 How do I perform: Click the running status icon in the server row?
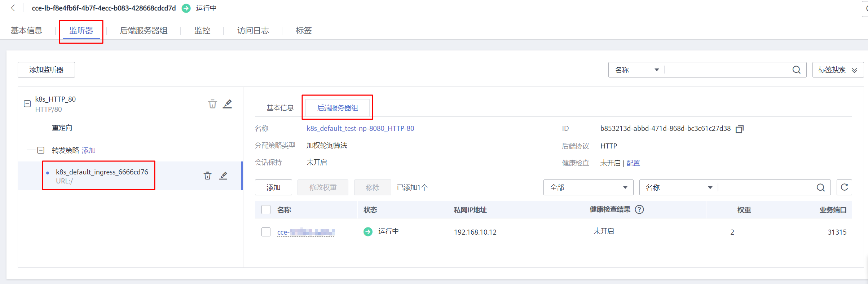(368, 232)
